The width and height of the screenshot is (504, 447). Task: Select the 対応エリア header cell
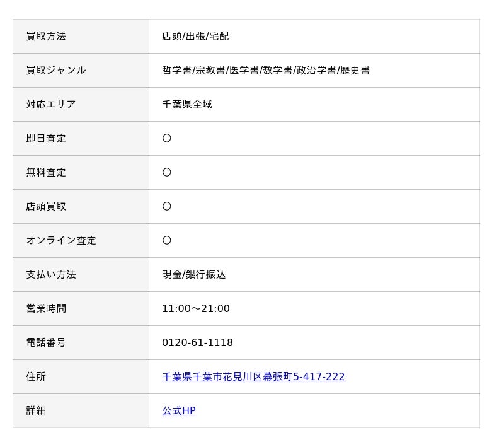pyautogui.click(x=51, y=105)
